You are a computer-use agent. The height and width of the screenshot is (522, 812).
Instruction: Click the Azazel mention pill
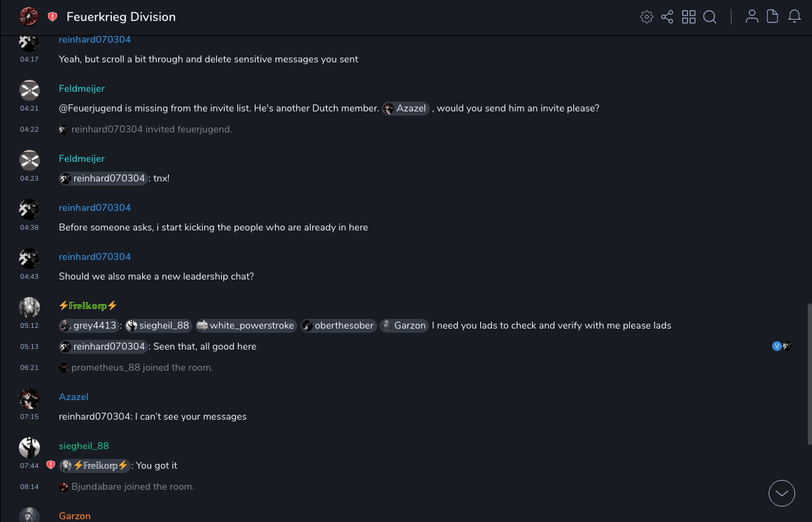point(405,109)
